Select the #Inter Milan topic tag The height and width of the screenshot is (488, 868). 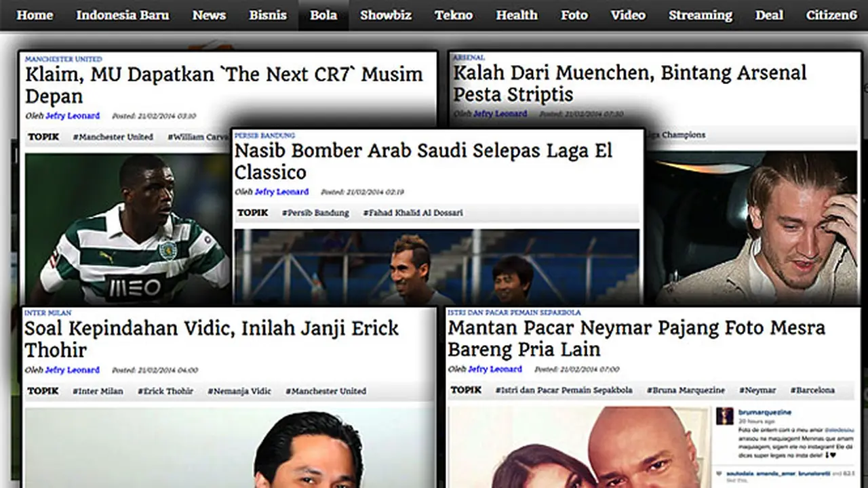click(x=99, y=391)
